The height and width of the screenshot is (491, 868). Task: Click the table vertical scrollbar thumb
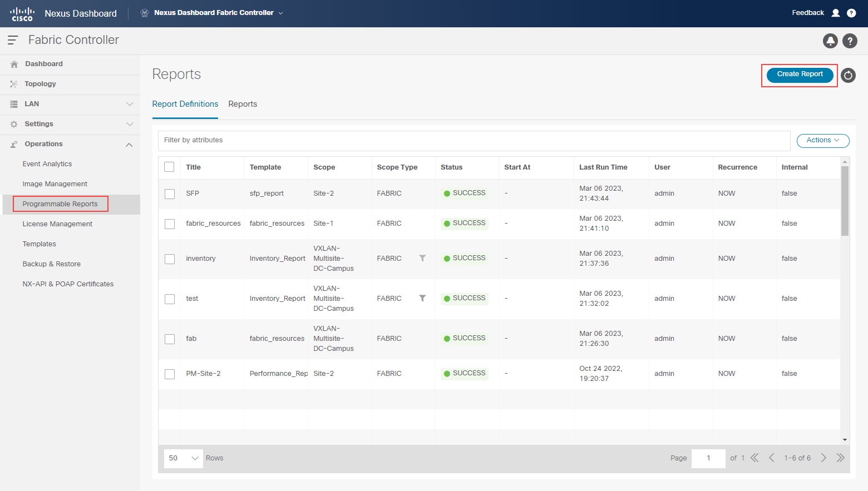tap(845, 200)
